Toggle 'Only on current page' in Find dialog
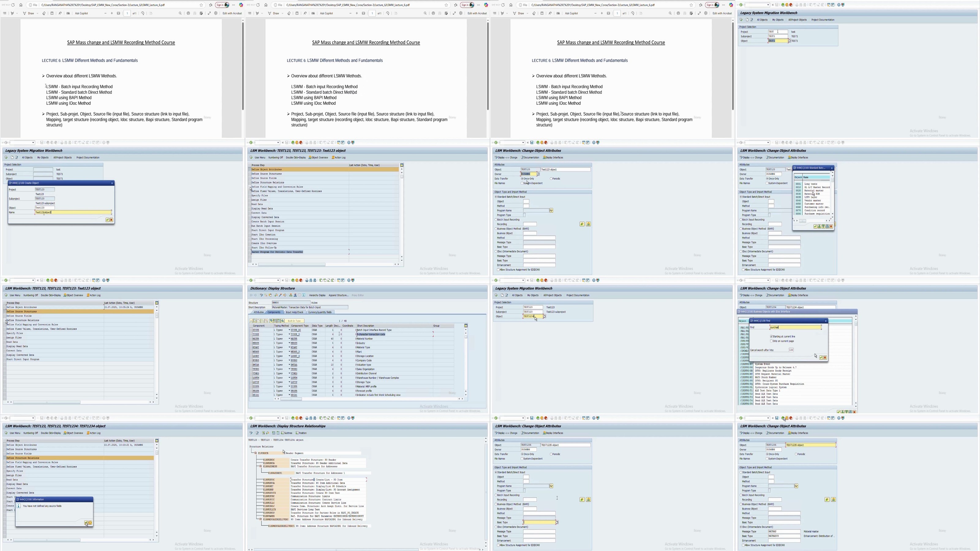 pos(771,341)
